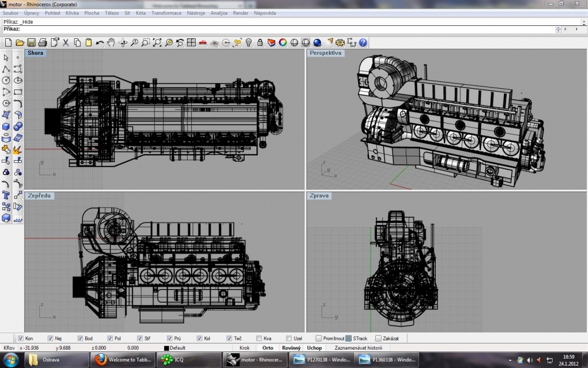Enable the Kva osnap checkbox
This screenshot has width=588, height=368.
coord(259,339)
